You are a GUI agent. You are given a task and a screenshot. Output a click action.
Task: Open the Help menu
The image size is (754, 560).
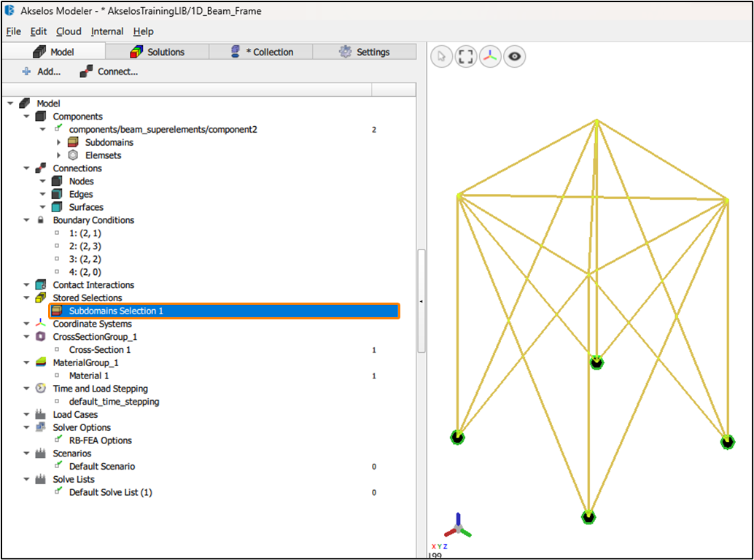tap(144, 31)
